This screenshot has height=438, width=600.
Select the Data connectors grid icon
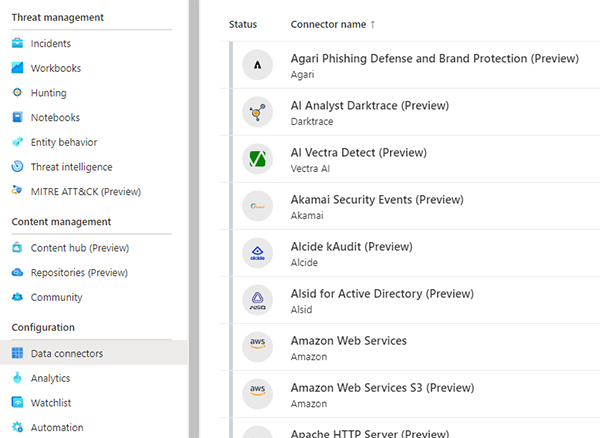tap(17, 353)
